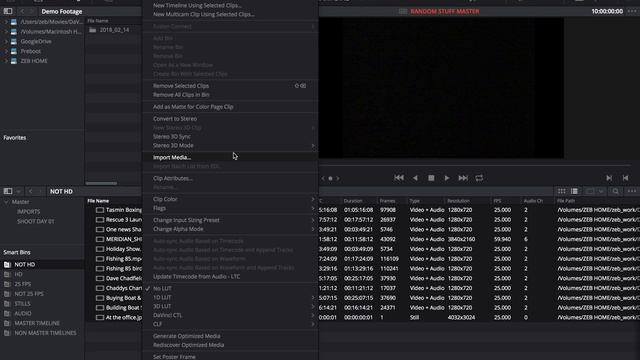Switch media pool to list view
The height and width of the screenshot is (360, 640).
click(574, 191)
